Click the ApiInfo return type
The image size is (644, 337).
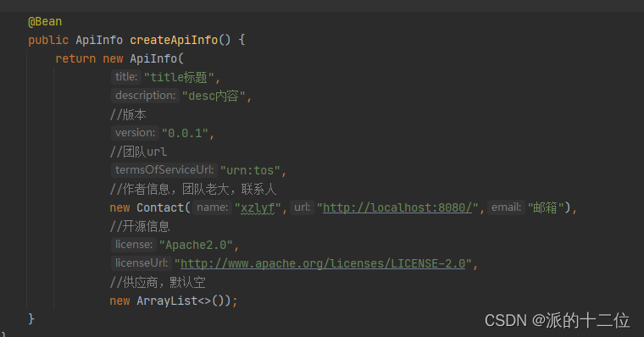[99, 40]
